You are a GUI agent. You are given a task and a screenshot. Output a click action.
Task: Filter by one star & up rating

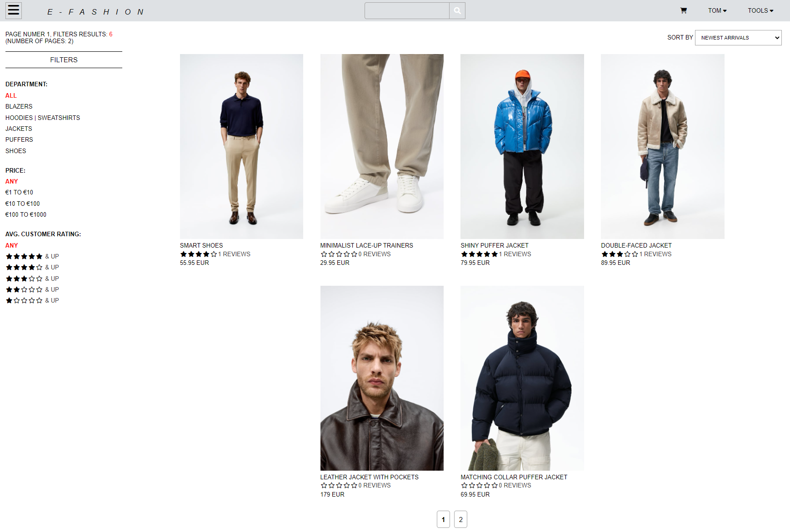32,300
